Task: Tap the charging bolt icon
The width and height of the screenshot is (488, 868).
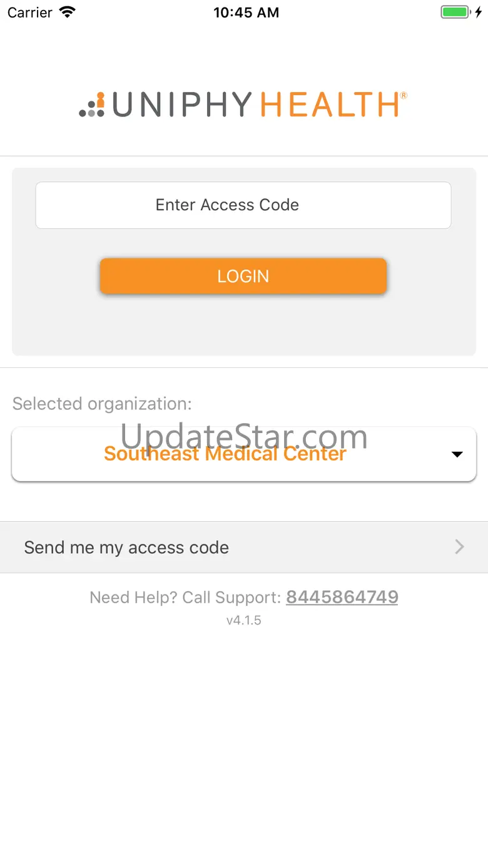Action: 479,12
